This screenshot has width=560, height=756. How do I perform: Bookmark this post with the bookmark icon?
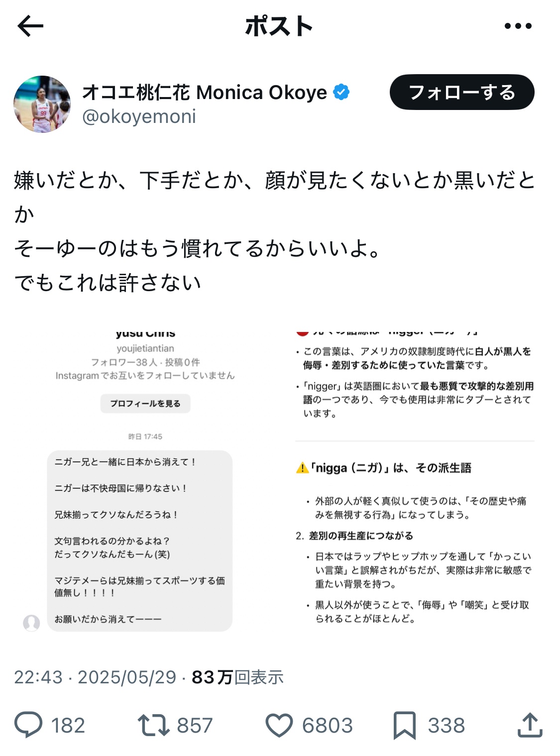coord(405,725)
